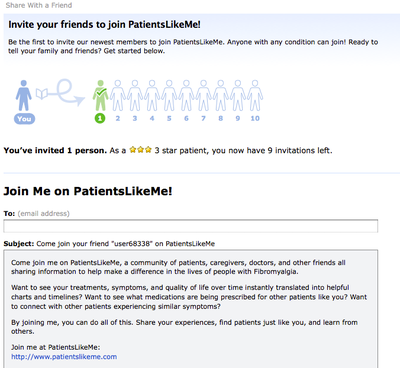Focus the 'To:' email address field
The width and height of the screenshot is (400, 368).
pyautogui.click(x=191, y=226)
